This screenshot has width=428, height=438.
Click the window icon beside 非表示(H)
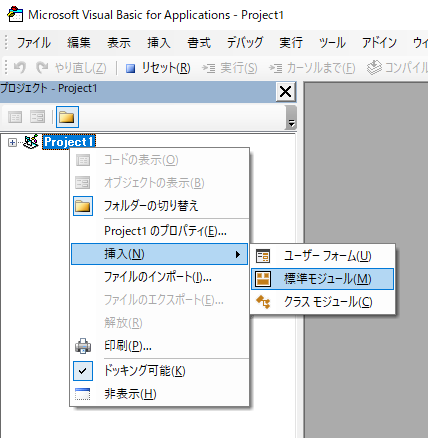coord(83,394)
